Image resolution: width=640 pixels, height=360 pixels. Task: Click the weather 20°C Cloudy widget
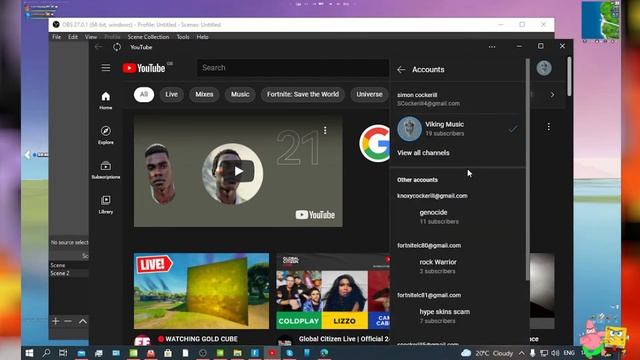click(487, 353)
